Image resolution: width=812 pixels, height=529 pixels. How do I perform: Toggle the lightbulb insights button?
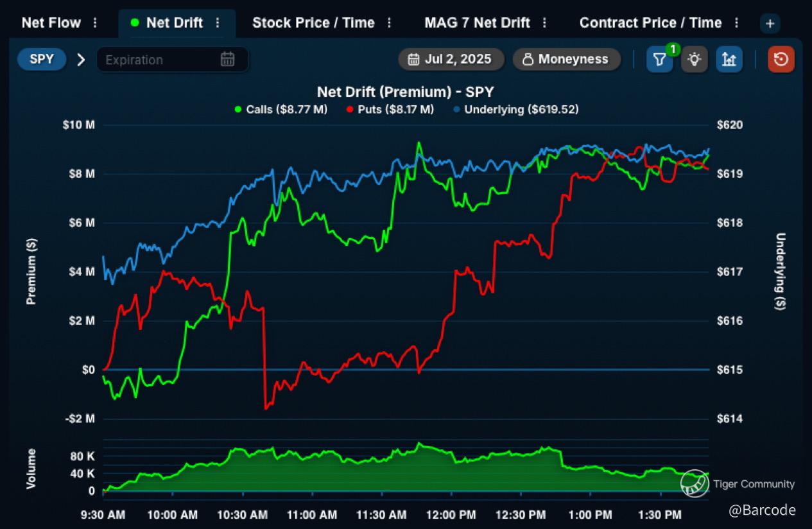click(x=694, y=59)
